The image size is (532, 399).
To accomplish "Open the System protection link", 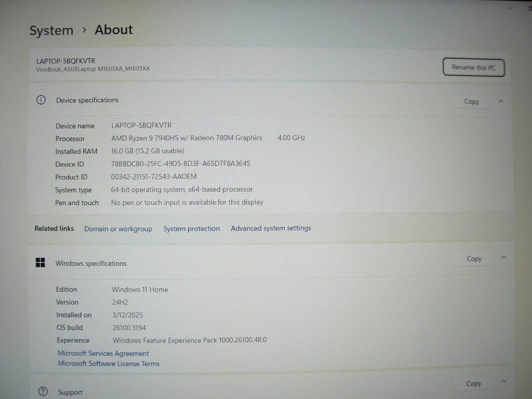I will point(192,229).
